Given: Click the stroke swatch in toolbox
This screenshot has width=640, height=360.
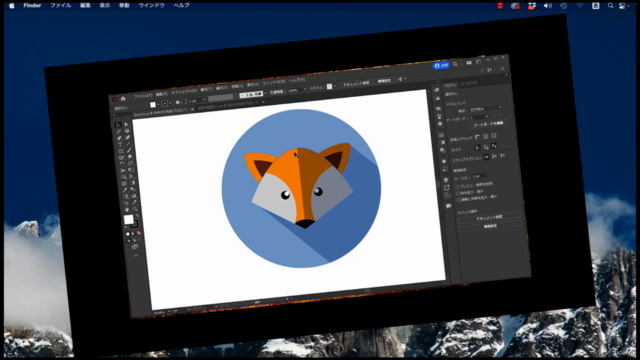Looking at the screenshot, I should point(134,224).
